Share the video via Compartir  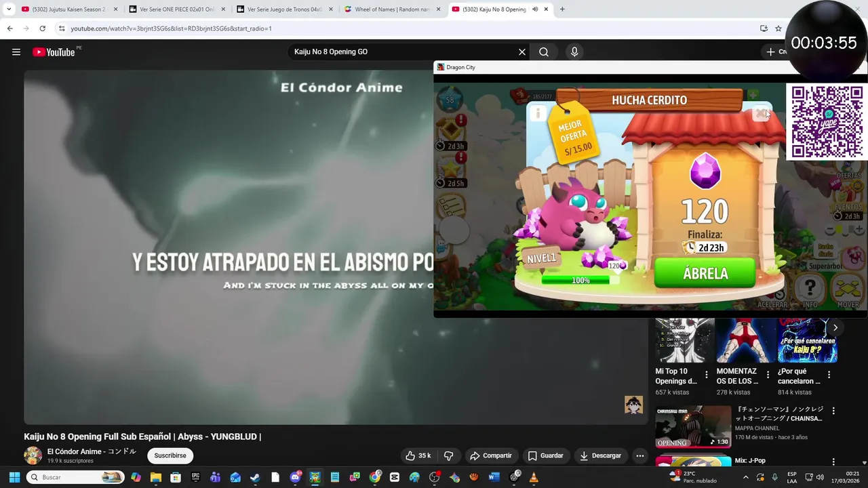491,455
